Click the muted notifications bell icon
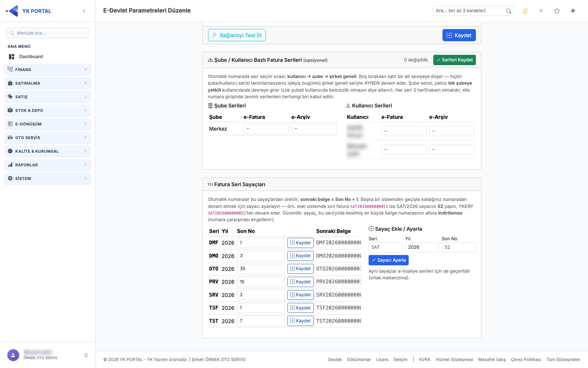Screen dimensions: 588x368 tap(525, 11)
